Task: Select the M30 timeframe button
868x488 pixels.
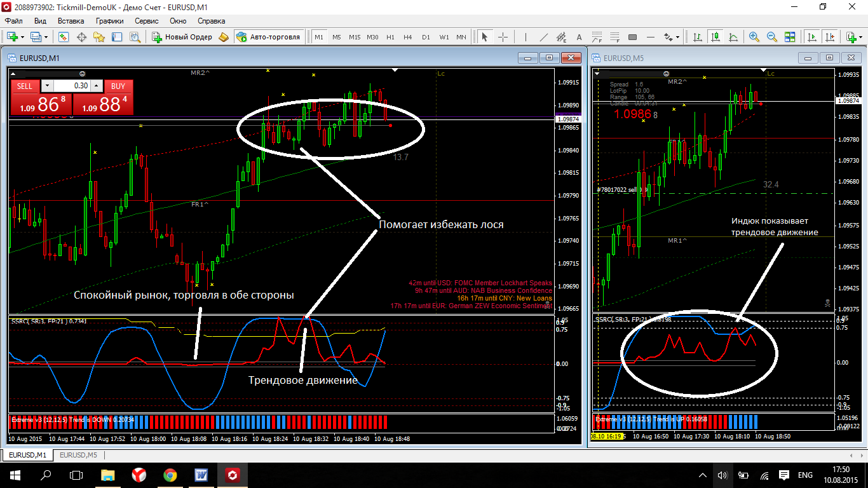Action: [x=372, y=37]
